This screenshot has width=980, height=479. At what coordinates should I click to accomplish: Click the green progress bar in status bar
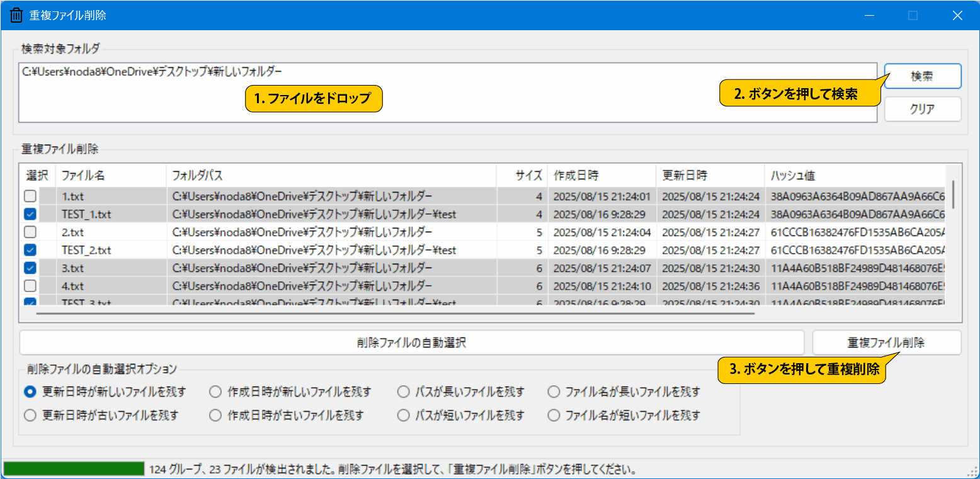pos(74,469)
